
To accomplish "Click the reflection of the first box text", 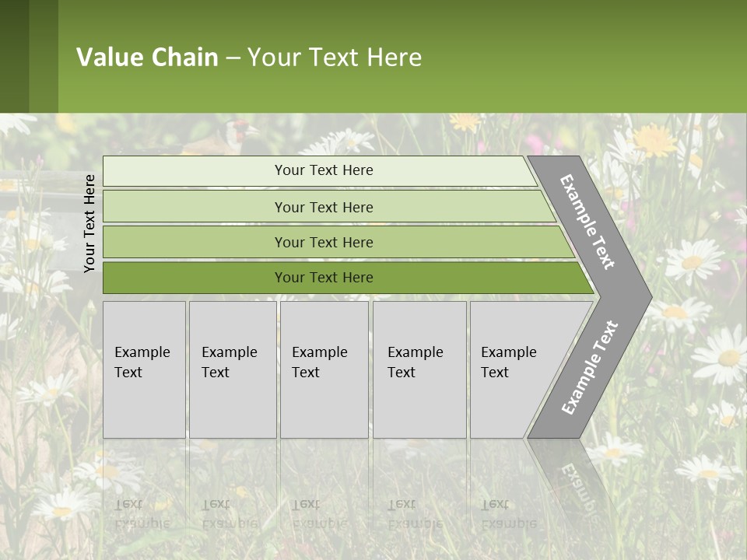I will (142, 513).
